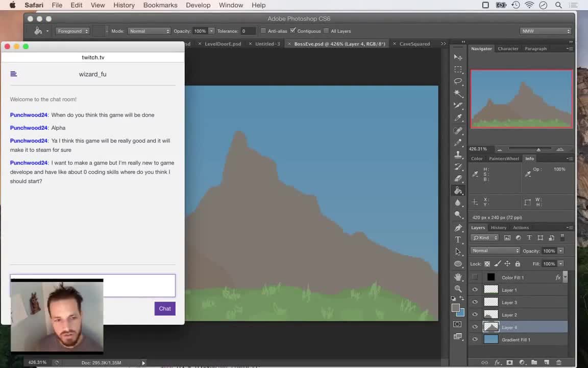Screen dimensions: 588x368
Task: Add a layer mask
Action: coord(509,362)
